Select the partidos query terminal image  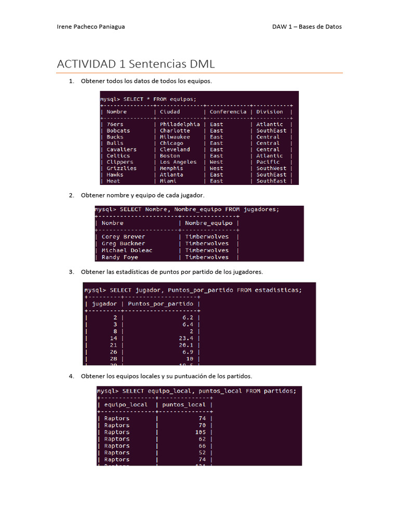click(199, 426)
